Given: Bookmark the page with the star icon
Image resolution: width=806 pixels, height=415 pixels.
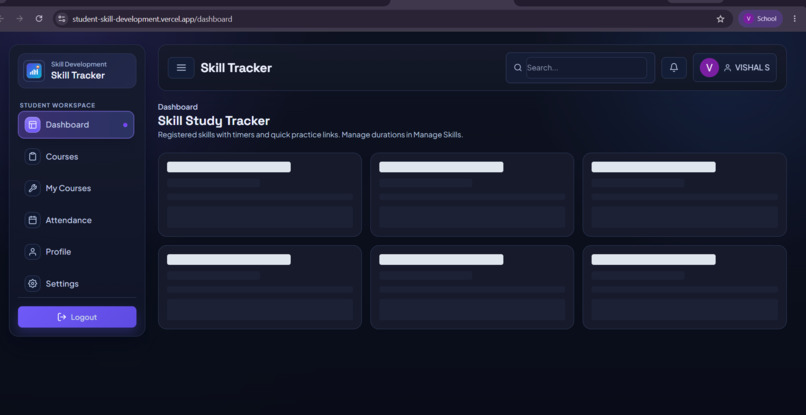Looking at the screenshot, I should (x=720, y=19).
